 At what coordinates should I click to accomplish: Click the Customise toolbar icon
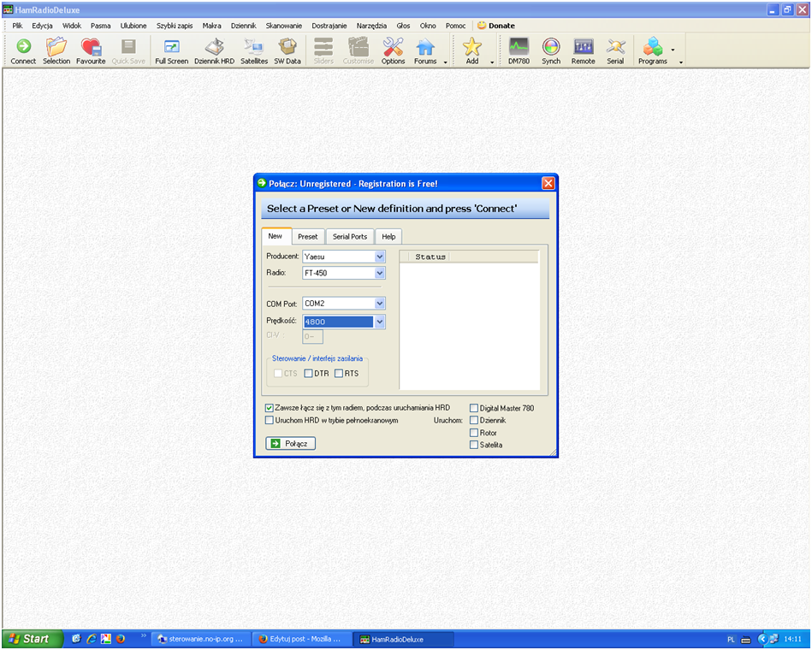(358, 51)
